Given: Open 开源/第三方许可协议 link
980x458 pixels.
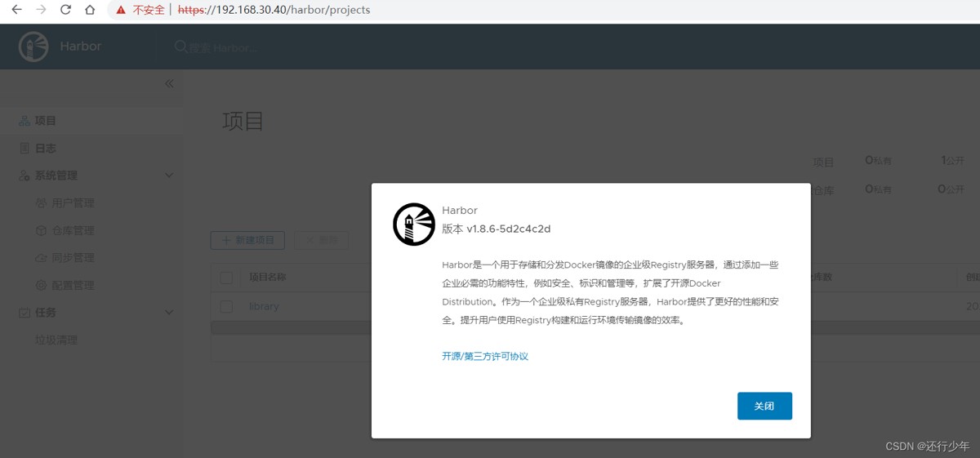Looking at the screenshot, I should (x=485, y=357).
